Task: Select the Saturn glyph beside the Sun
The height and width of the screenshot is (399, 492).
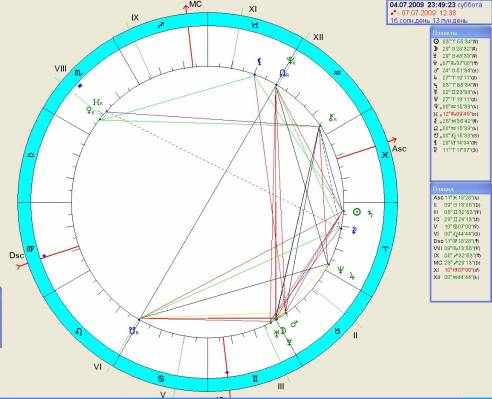Action: (370, 213)
